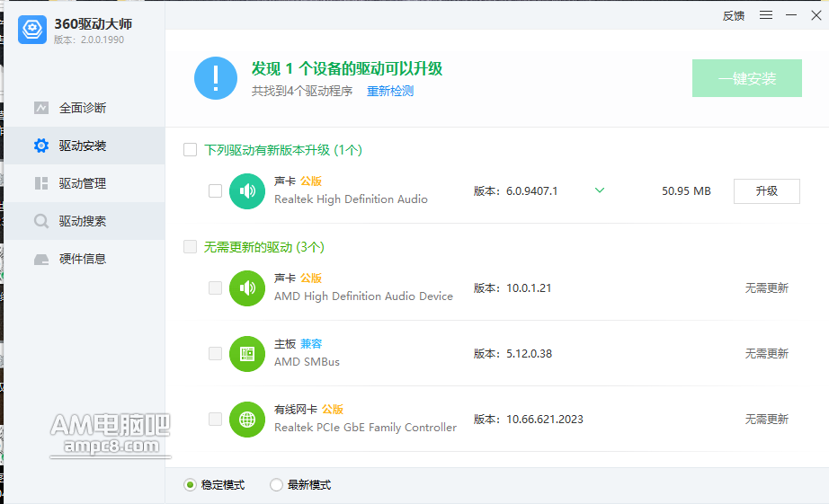
Task: Click the 一键安装 button
Action: 747,78
